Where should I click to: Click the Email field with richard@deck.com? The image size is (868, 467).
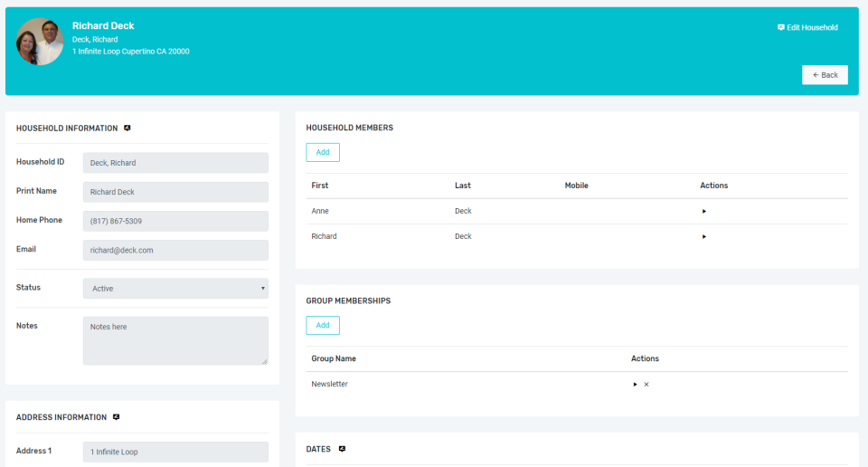click(175, 250)
